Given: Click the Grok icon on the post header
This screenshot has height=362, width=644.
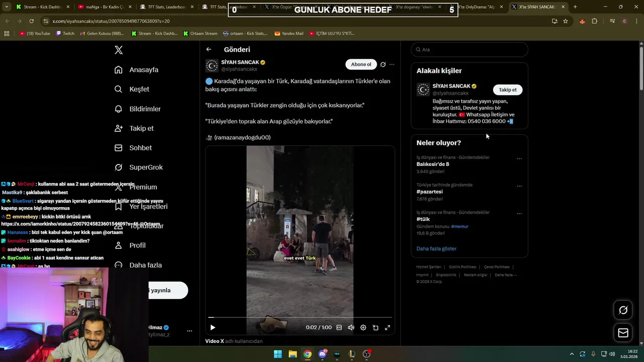Looking at the screenshot, I should [383, 64].
